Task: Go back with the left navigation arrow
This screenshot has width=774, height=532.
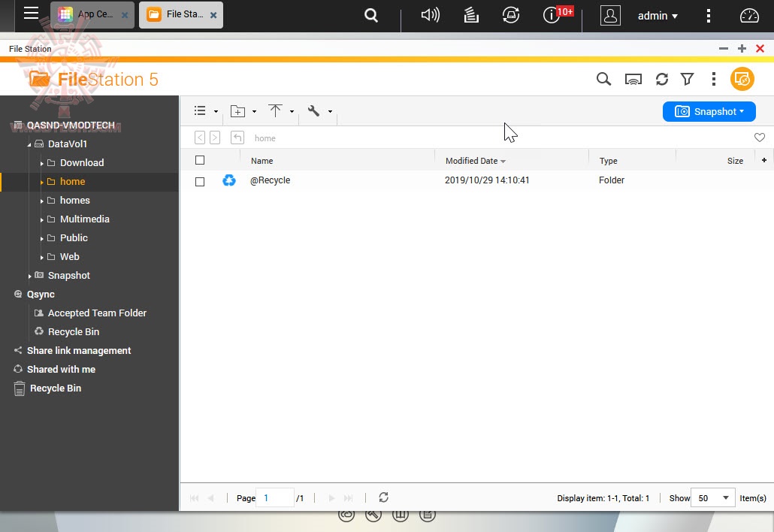Action: pyautogui.click(x=200, y=138)
